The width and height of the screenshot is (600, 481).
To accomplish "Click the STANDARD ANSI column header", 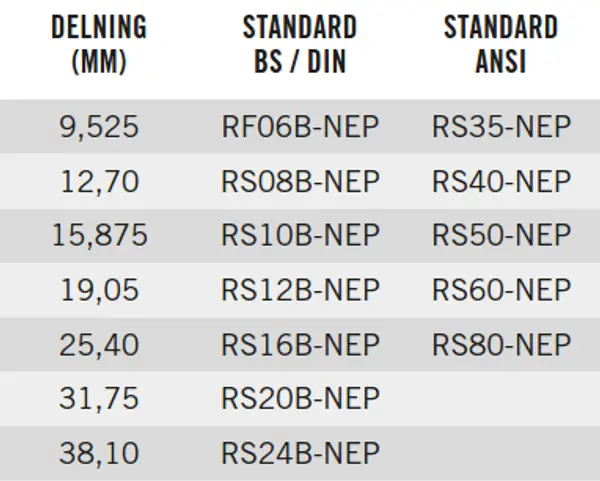I will [x=500, y=44].
